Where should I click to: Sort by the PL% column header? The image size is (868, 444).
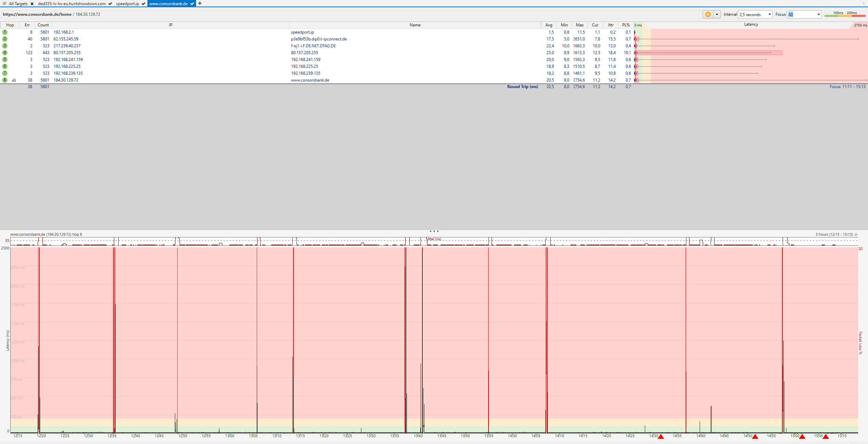(626, 25)
